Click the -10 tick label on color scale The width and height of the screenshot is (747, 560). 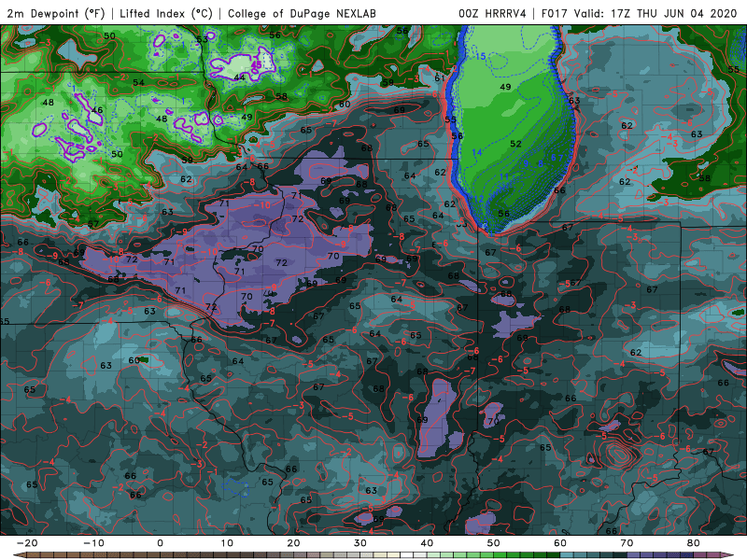93,543
